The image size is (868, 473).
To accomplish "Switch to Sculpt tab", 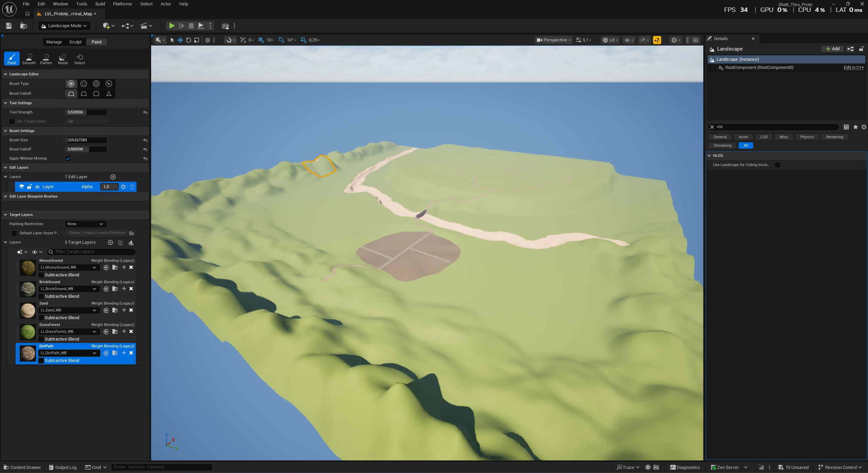I will pyautogui.click(x=75, y=42).
